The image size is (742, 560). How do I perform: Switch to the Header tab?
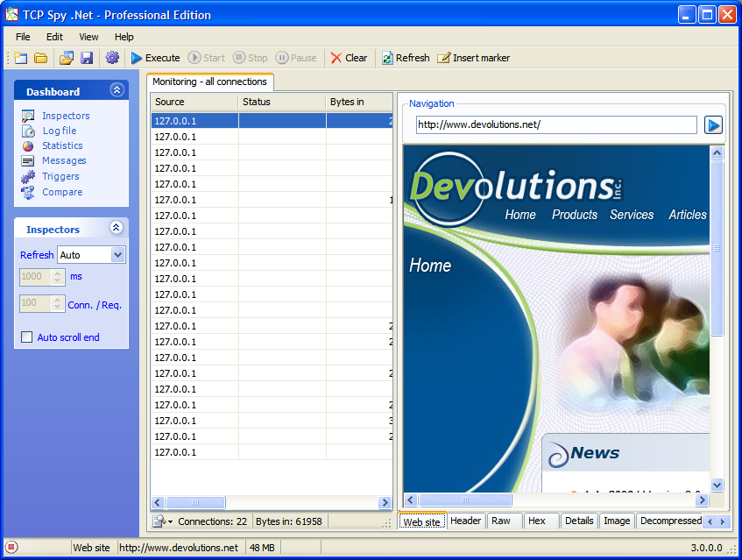[x=466, y=521]
